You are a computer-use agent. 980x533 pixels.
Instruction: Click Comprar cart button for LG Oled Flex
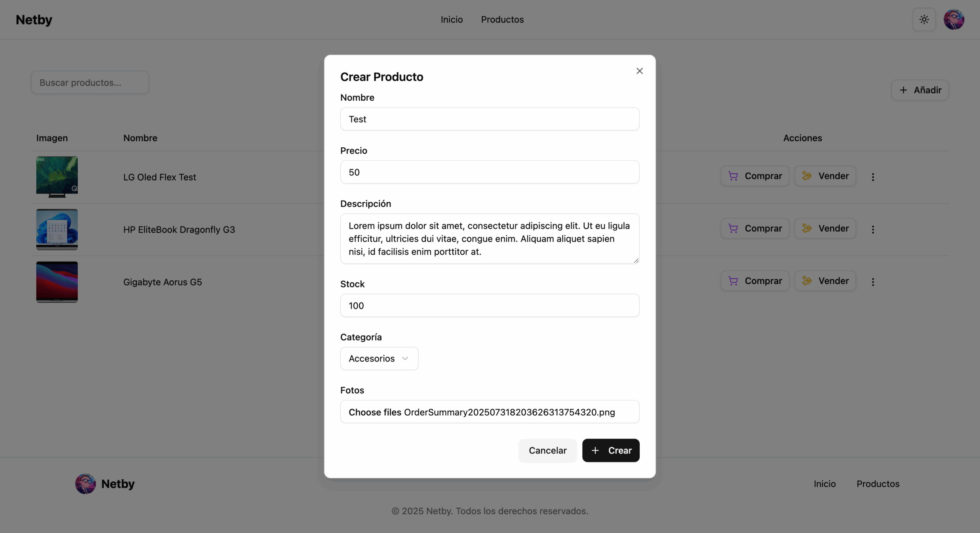click(x=755, y=176)
